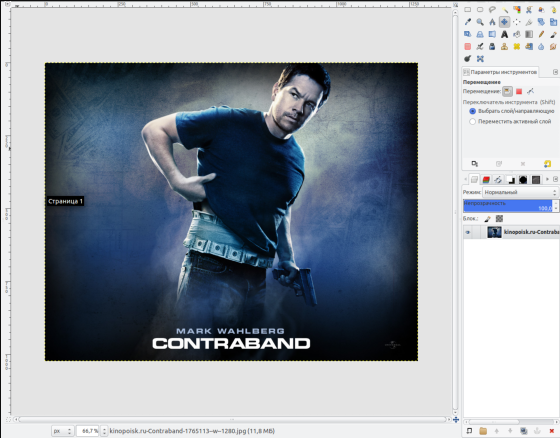Screen dimensions: 560x438
Task: Select the yellow Heal tool
Action: 517,46
